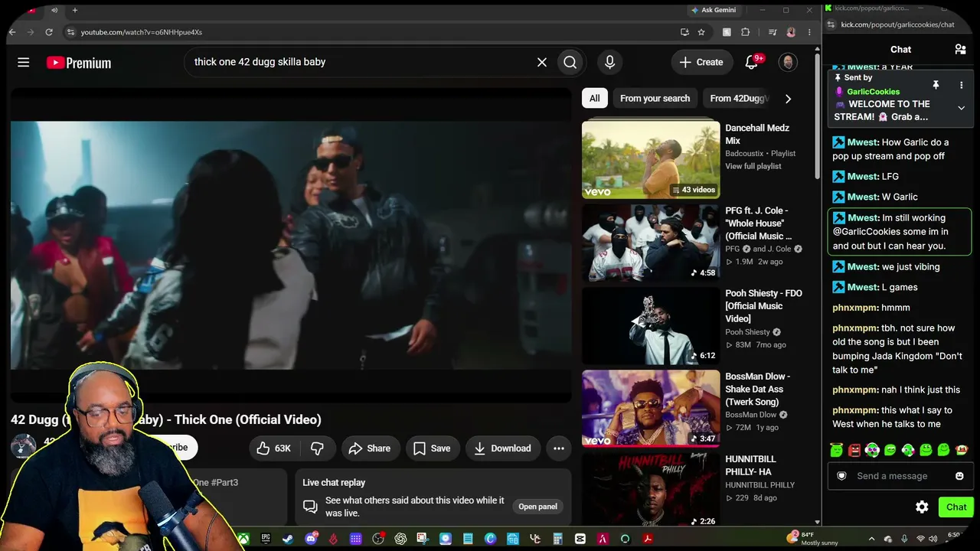Start voice search with the microphone

click(x=609, y=62)
